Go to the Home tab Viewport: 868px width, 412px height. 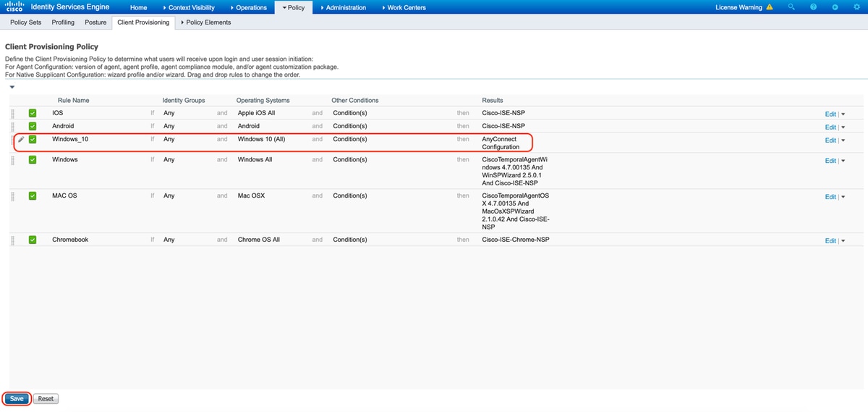[x=138, y=7]
